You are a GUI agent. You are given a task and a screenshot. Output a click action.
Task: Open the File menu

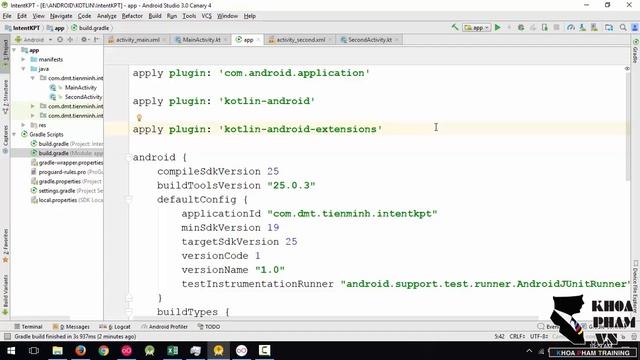7,16
